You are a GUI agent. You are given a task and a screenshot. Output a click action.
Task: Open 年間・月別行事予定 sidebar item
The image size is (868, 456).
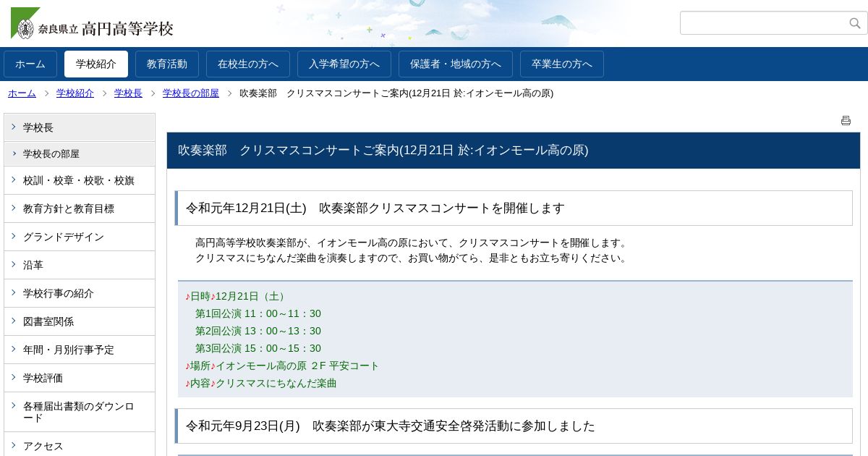point(80,350)
